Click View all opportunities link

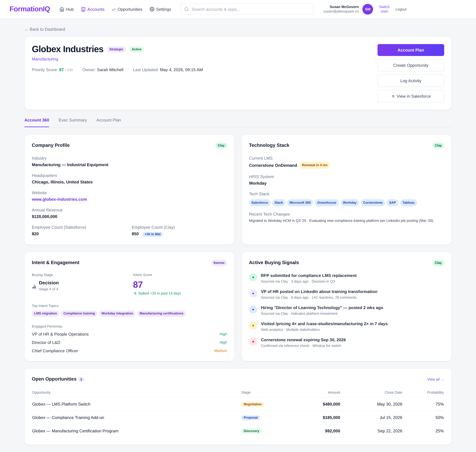(435, 379)
